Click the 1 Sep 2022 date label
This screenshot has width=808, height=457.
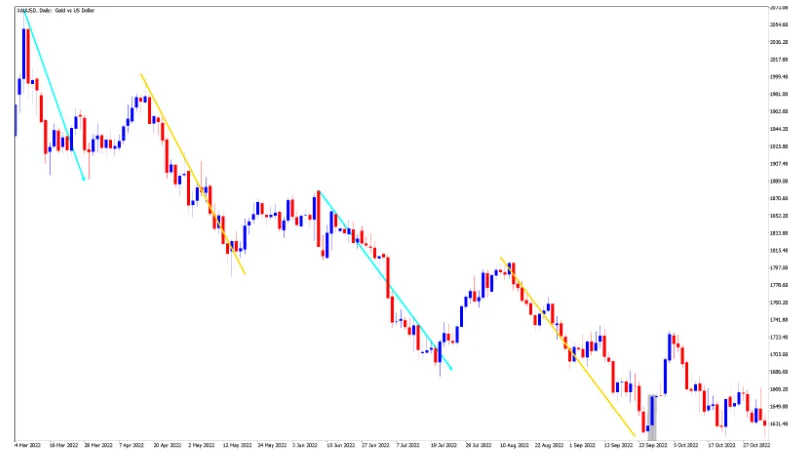(582, 445)
